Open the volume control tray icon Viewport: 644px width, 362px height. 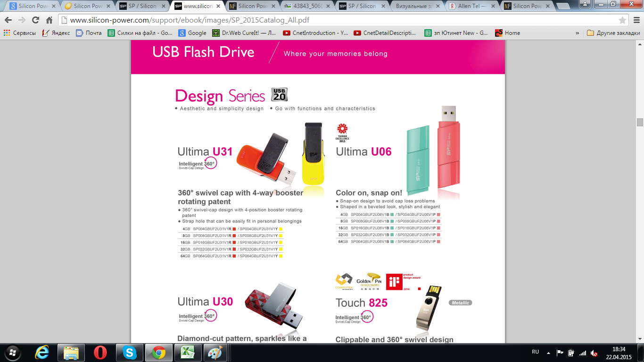click(594, 353)
